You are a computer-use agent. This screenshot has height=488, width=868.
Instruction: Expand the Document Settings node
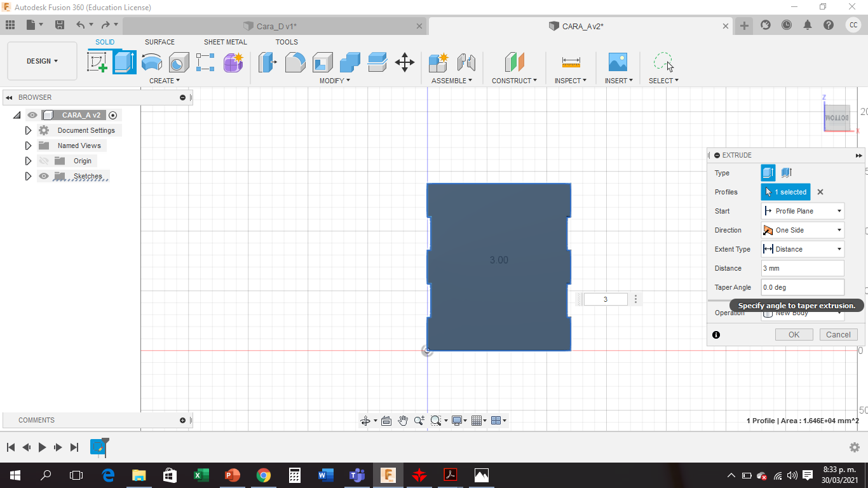point(28,130)
